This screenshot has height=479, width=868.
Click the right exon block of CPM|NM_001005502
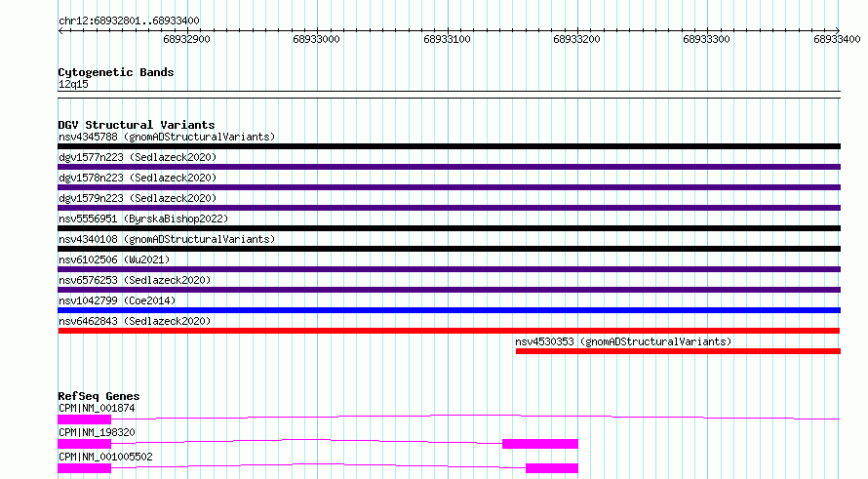(552, 468)
